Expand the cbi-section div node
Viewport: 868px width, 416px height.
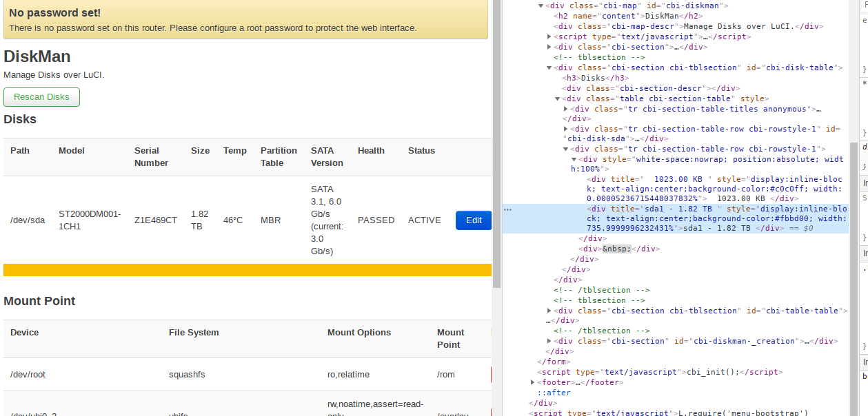click(x=549, y=47)
